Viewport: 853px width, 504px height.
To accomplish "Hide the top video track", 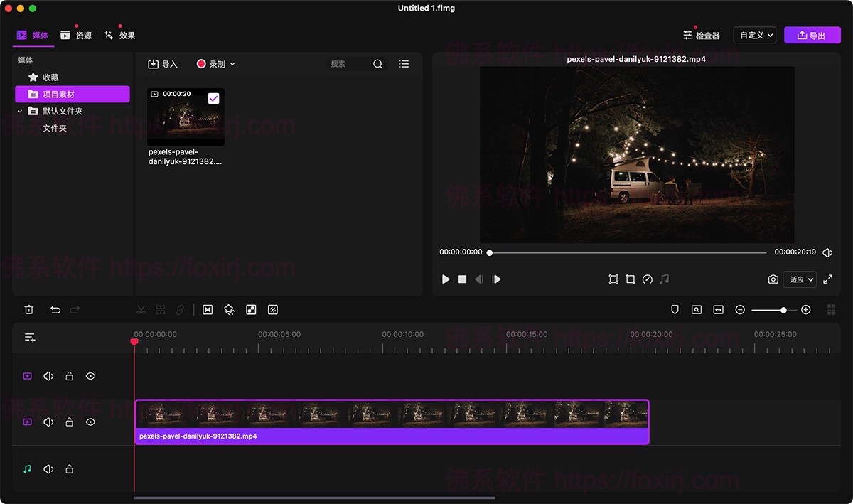I will tap(90, 376).
